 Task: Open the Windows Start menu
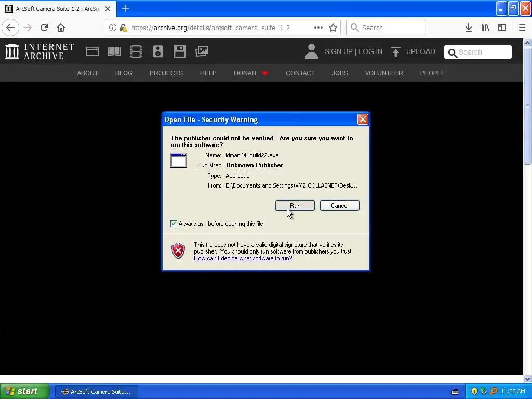24,391
